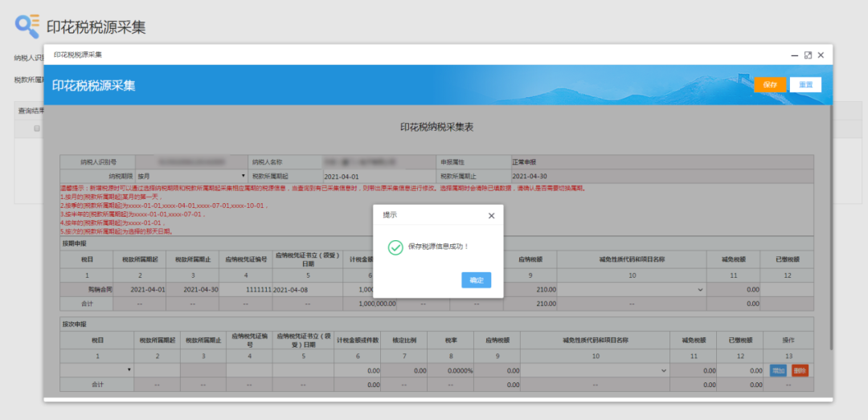Click the 重置 button in the header
This screenshot has width=868, height=420.
(805, 84)
